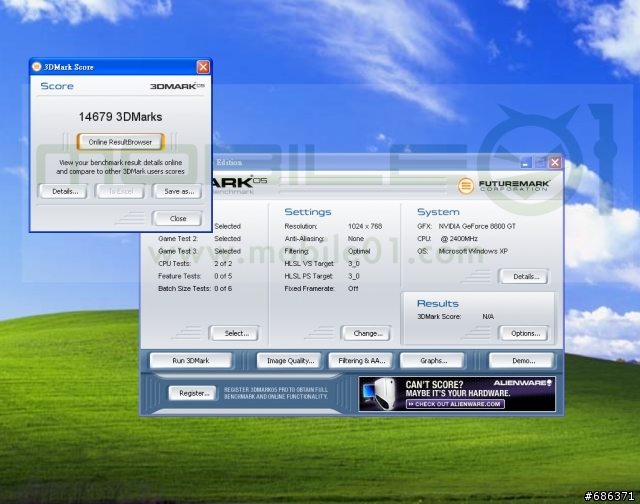Click the Microsoft Windows XP text
Screen dimensions: 640x504
click(x=473, y=251)
